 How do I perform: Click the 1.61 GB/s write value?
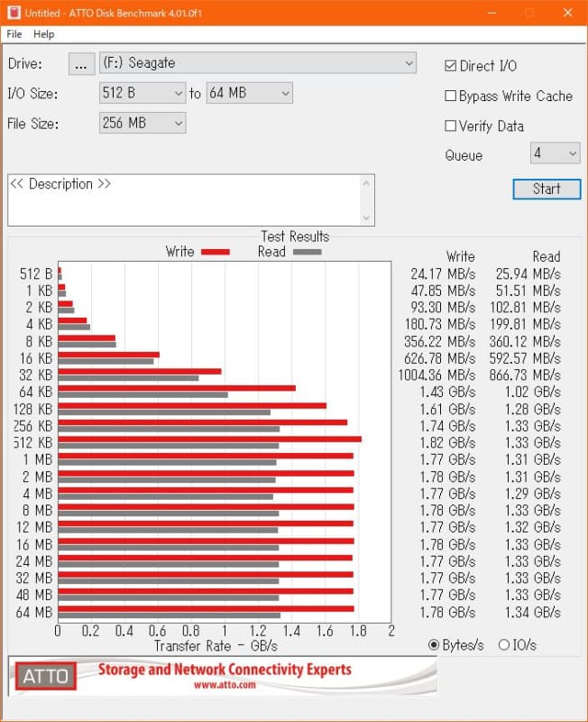(x=447, y=409)
